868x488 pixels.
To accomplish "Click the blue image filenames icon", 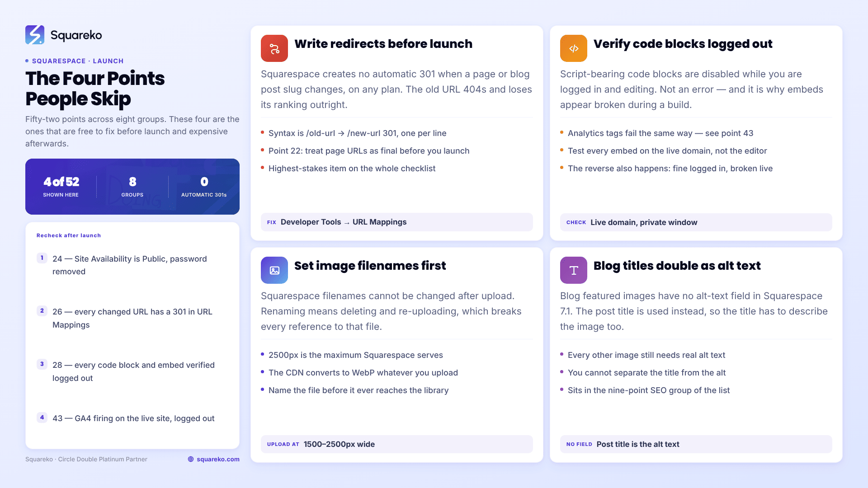I will pyautogui.click(x=274, y=270).
